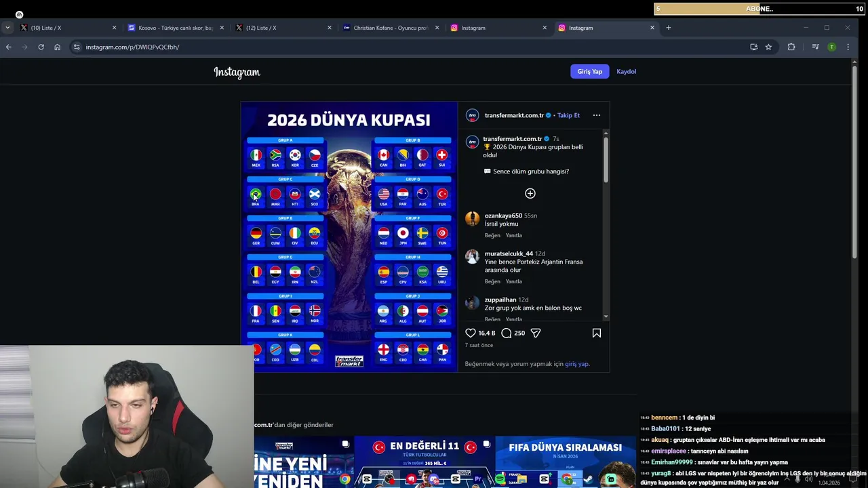Click Yanıtla under muratselcukk_44's comment
The width and height of the screenshot is (868, 488).
(x=513, y=281)
